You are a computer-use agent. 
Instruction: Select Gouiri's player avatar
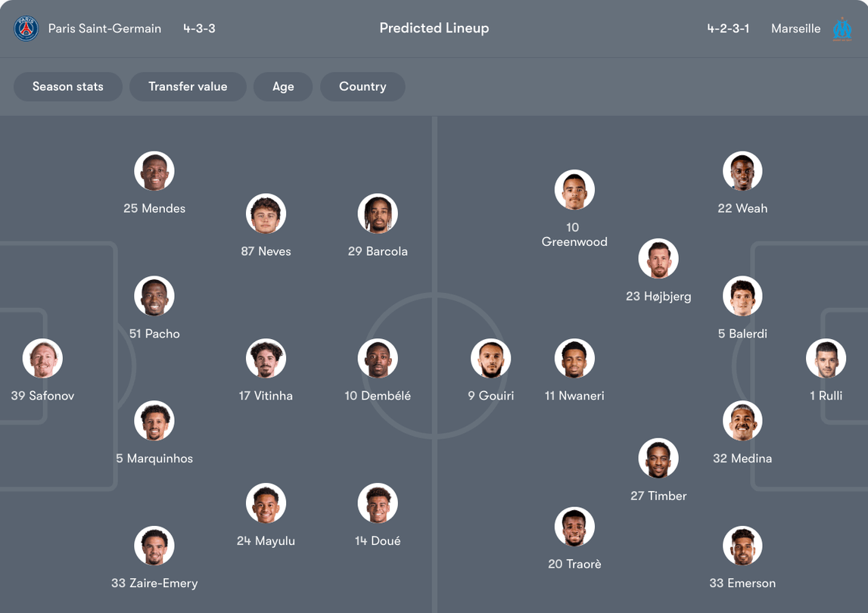(491, 359)
